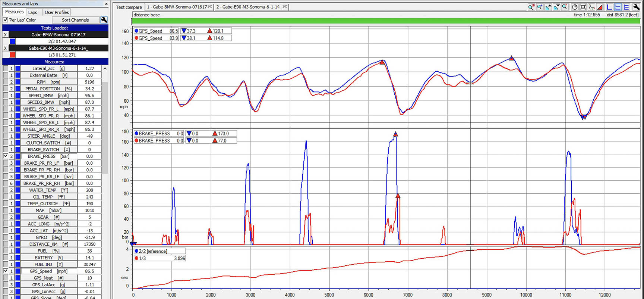Select lap row 1/3 01.51.271

click(x=62, y=55)
